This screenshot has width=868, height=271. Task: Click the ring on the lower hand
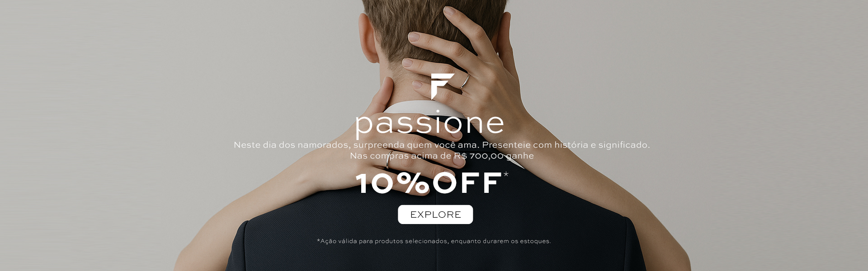coord(387,162)
